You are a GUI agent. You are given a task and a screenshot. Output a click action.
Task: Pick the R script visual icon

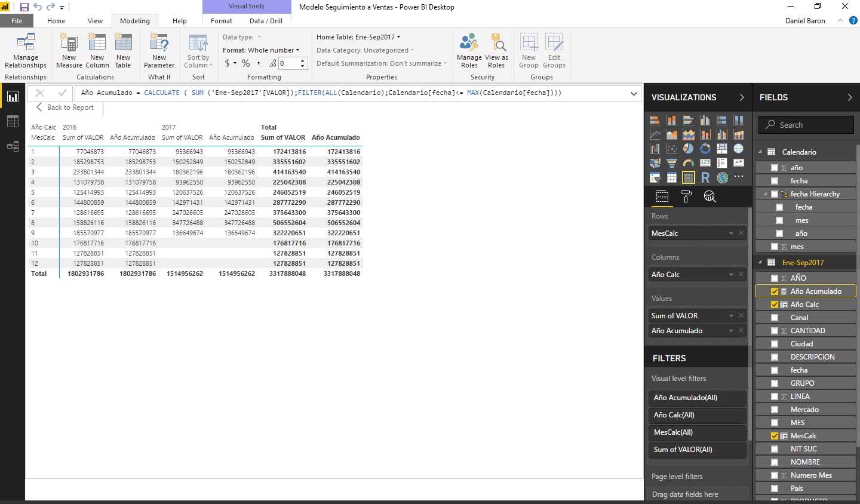[x=705, y=177]
